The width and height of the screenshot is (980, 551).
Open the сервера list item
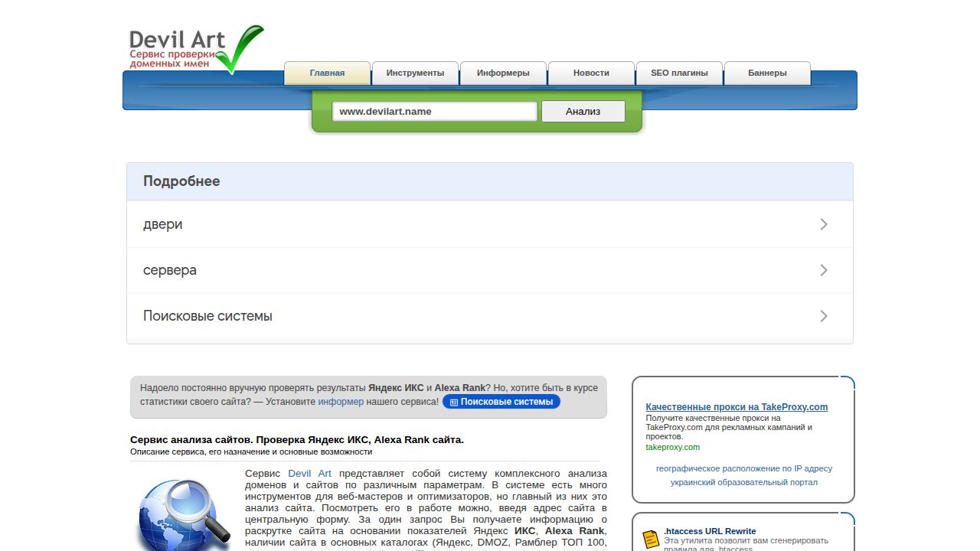pyautogui.click(x=490, y=270)
